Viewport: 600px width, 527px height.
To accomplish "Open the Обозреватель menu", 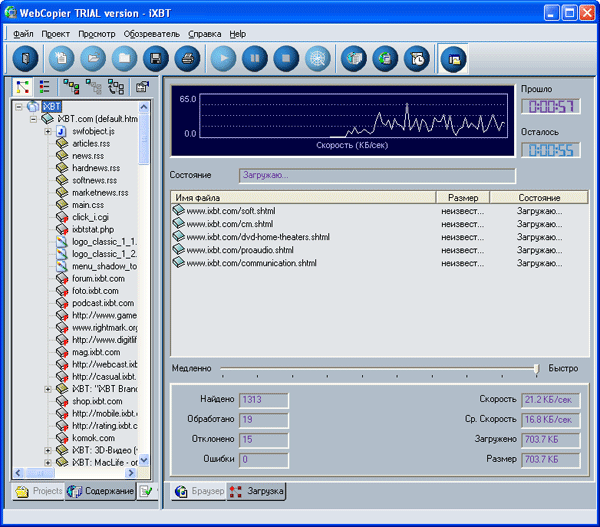I will (x=152, y=33).
